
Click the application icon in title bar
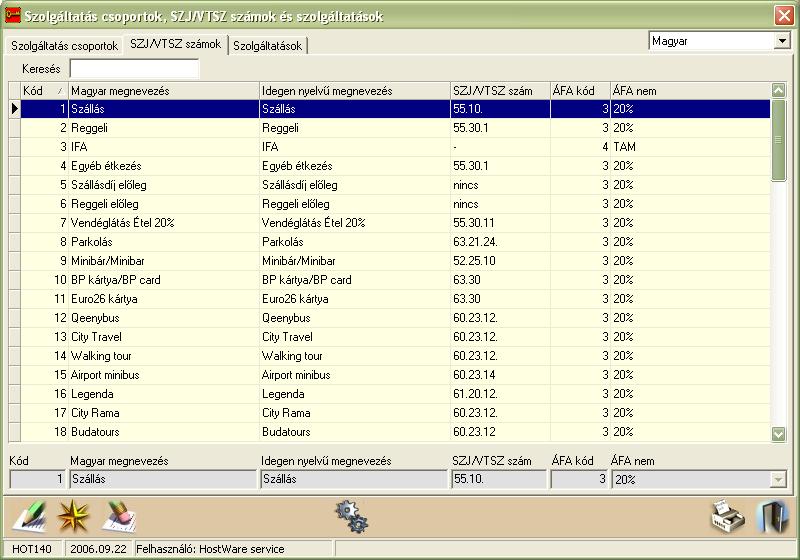(x=12, y=15)
